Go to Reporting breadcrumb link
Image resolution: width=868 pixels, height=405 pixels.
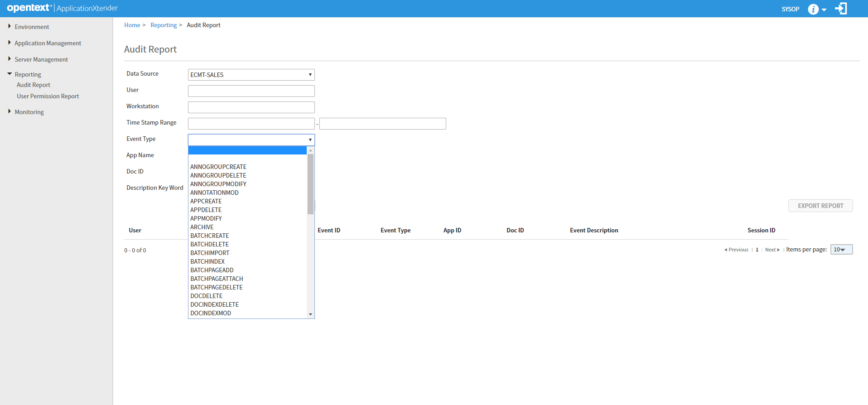[x=164, y=25]
